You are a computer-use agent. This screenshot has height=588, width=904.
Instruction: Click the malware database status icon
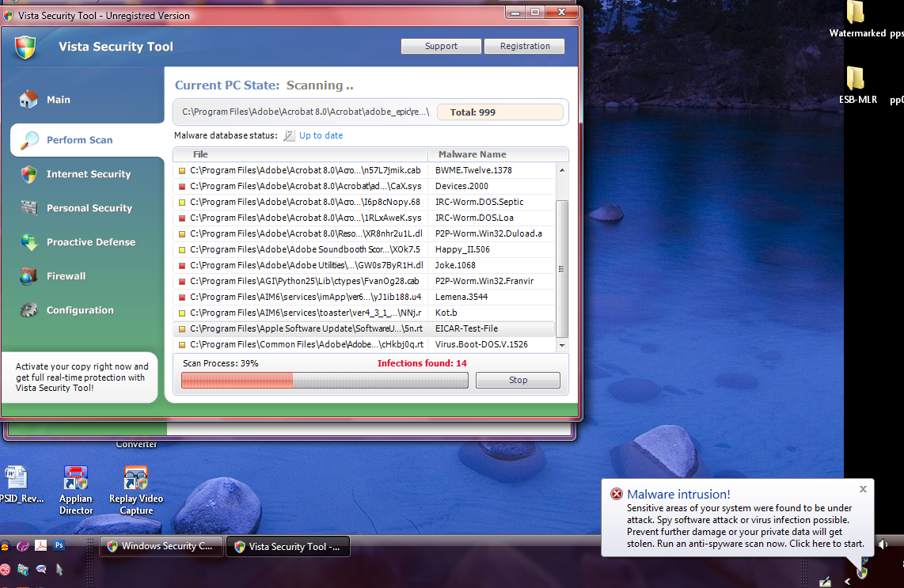289,135
